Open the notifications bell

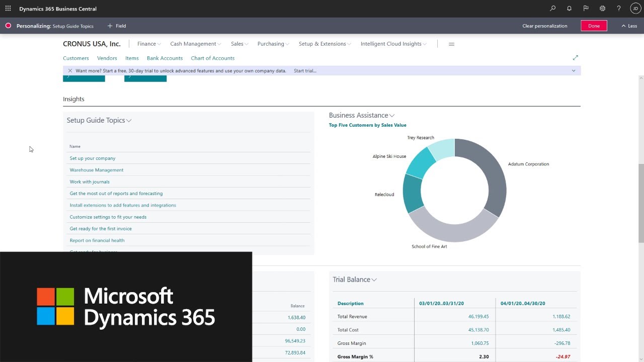(569, 9)
